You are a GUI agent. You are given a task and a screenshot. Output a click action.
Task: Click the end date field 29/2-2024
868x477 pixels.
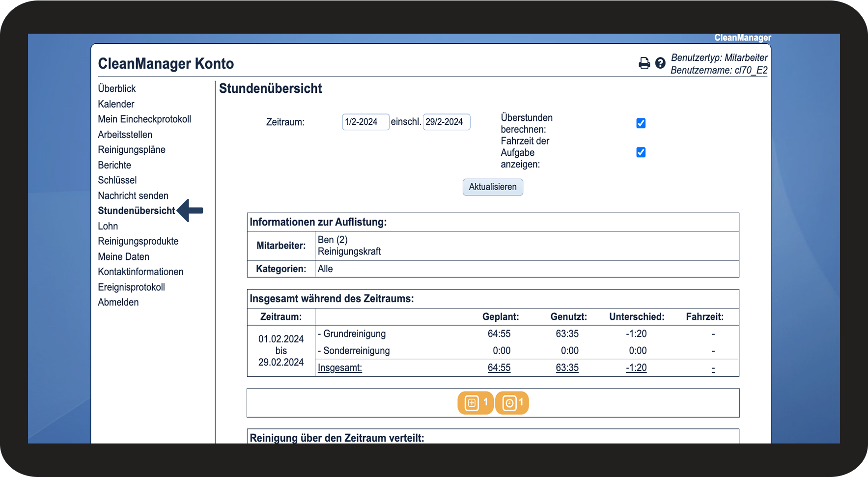(x=446, y=122)
